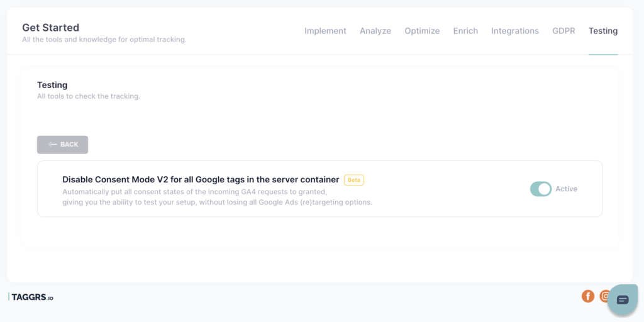
Task: Click the Testing section heading
Action: [x=52, y=85]
